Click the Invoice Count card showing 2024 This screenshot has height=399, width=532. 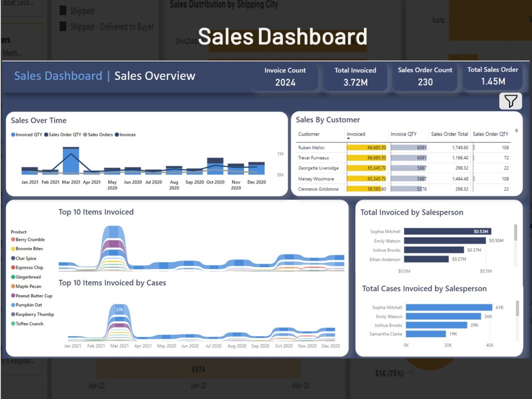[x=285, y=76]
